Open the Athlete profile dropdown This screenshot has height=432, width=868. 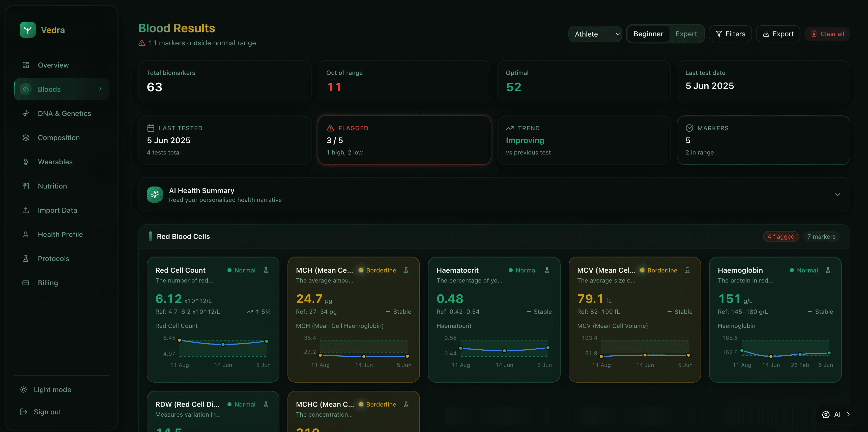coord(595,34)
